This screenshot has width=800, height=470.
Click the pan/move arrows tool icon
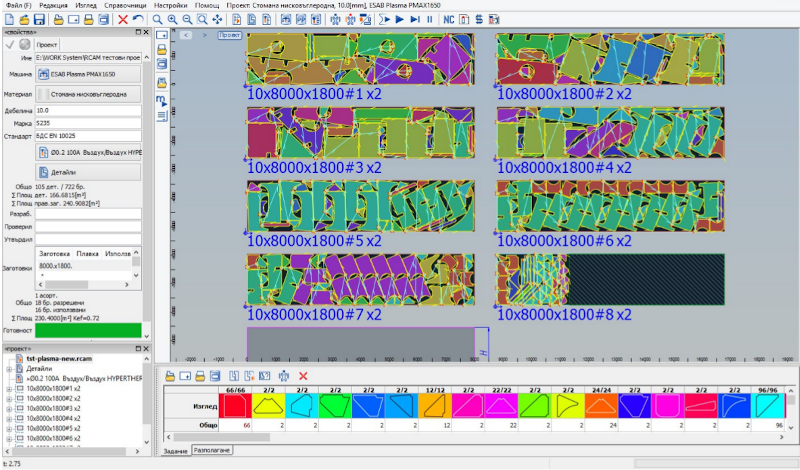click(217, 19)
